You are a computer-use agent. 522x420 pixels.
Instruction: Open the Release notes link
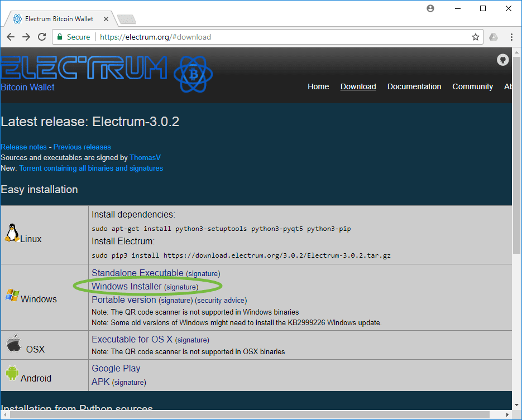pyautogui.click(x=23, y=147)
